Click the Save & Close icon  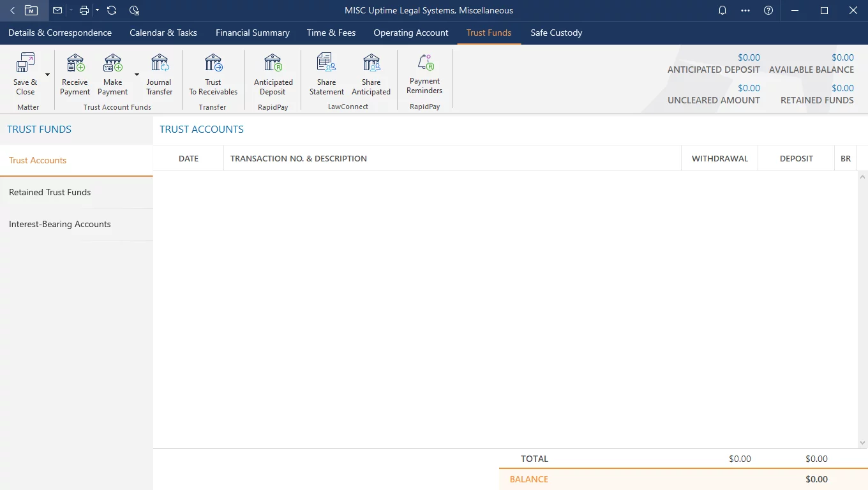[x=26, y=64]
